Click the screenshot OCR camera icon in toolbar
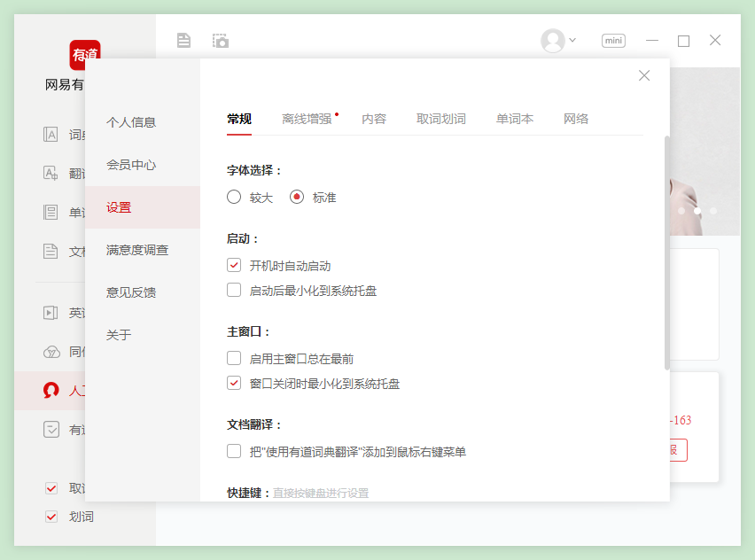 click(x=219, y=40)
